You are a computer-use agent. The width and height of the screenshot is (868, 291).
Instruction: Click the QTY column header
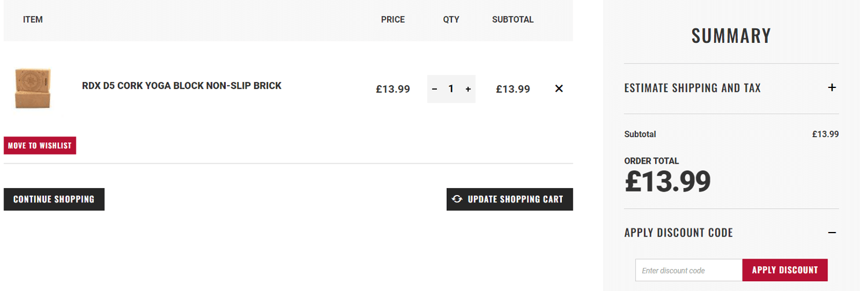coord(451,20)
